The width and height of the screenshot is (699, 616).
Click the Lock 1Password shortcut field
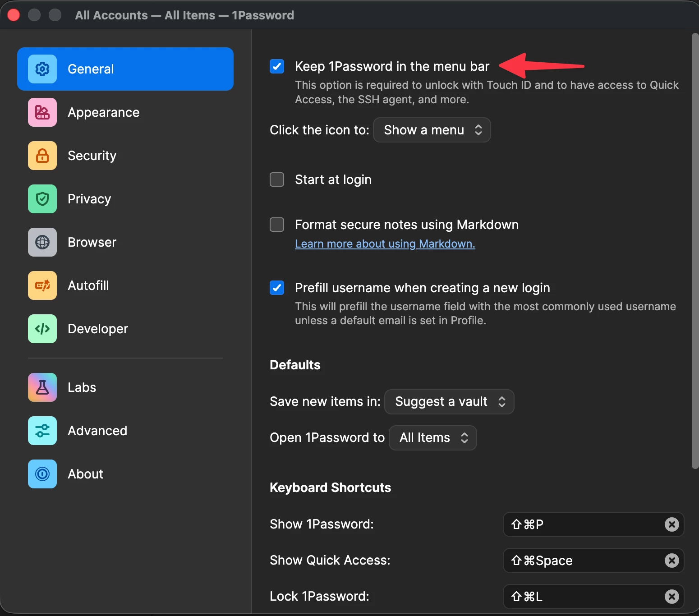pos(593,597)
